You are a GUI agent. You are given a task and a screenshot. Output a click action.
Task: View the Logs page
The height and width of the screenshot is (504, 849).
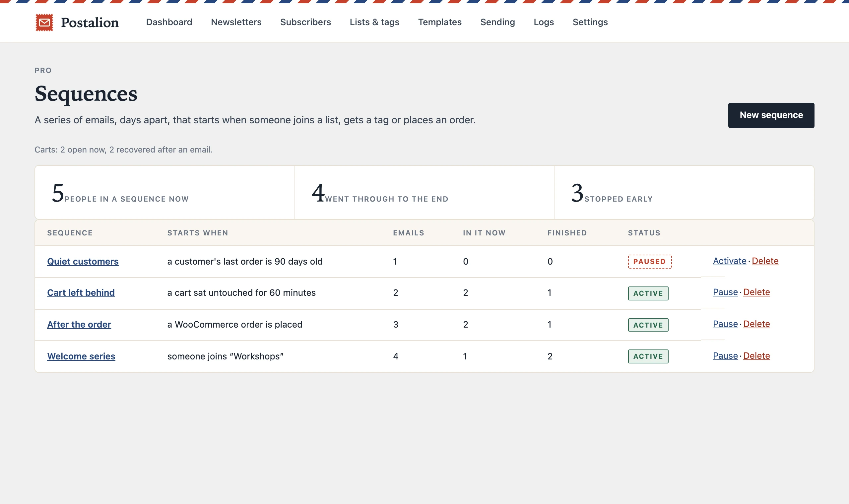(543, 22)
